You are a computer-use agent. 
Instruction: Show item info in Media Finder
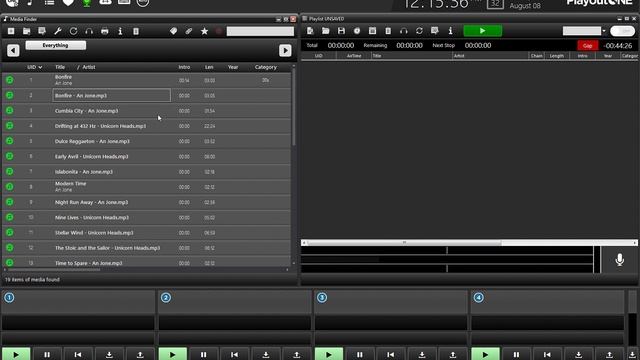coord(120,31)
